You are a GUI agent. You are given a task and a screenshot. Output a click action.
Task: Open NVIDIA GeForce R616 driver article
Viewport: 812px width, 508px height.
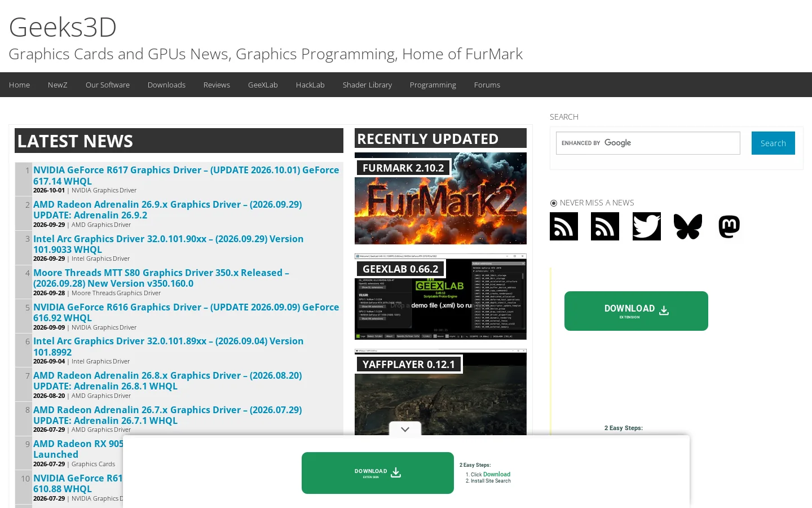[x=186, y=312]
